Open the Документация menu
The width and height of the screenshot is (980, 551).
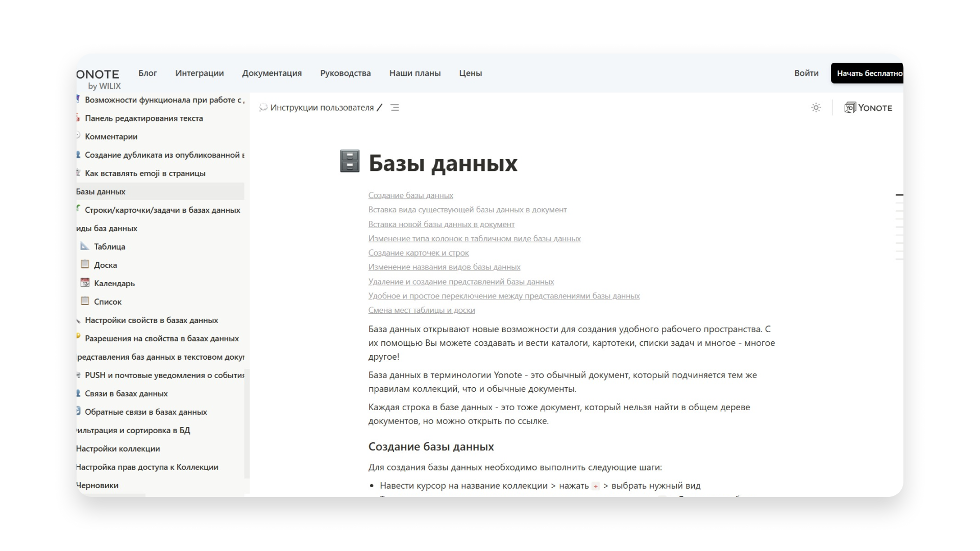[272, 73]
